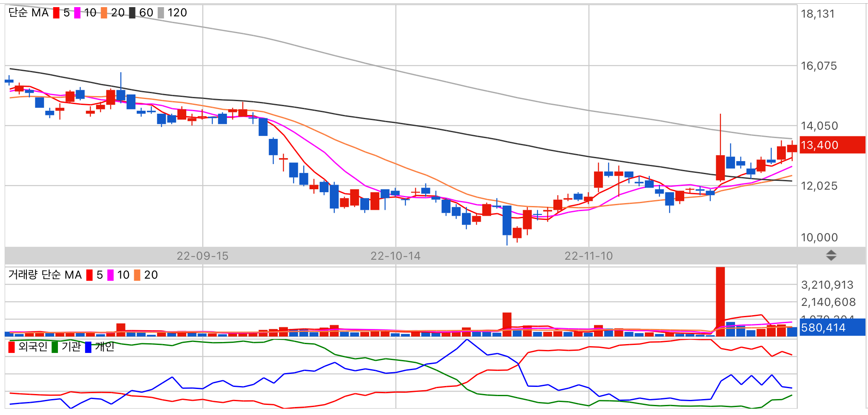
Task: Click the red 외국인 legend swatch
Action: click(11, 347)
